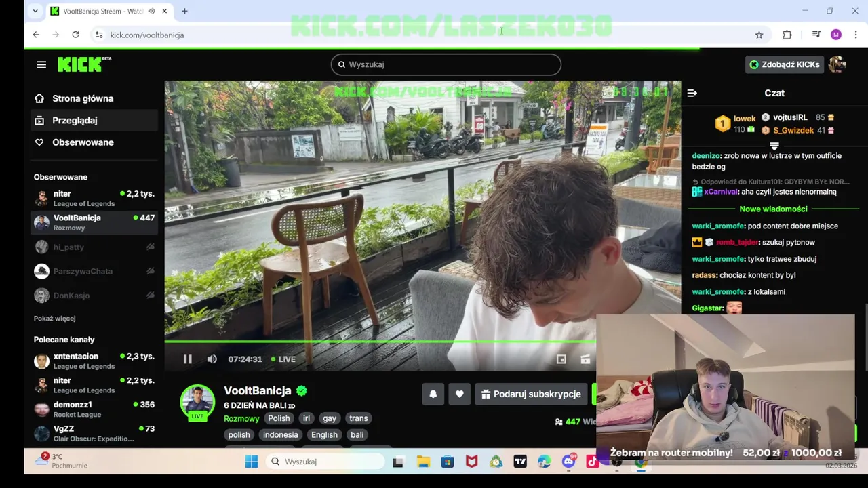The image size is (868, 488).
Task: Click Nowe wiadomości to jump to new messages
Action: point(773,209)
